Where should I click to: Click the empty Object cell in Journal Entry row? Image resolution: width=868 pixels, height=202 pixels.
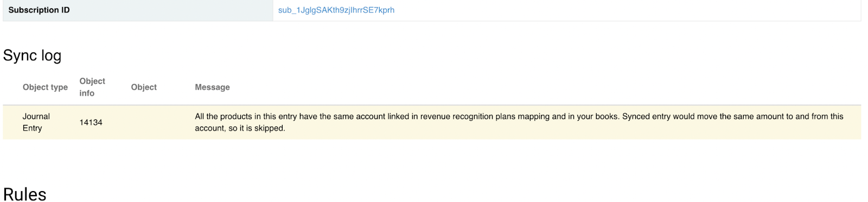157,122
